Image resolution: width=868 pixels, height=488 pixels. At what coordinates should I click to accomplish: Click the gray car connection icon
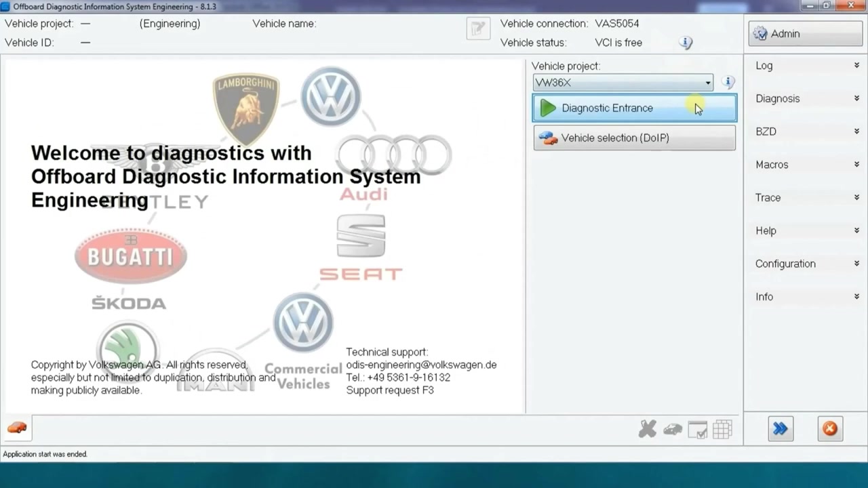(x=673, y=429)
